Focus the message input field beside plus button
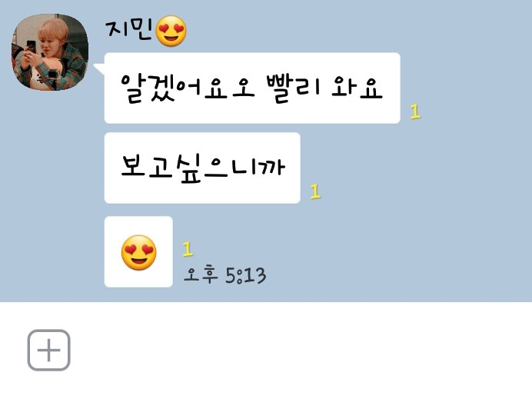532x399 pixels. coord(298,350)
